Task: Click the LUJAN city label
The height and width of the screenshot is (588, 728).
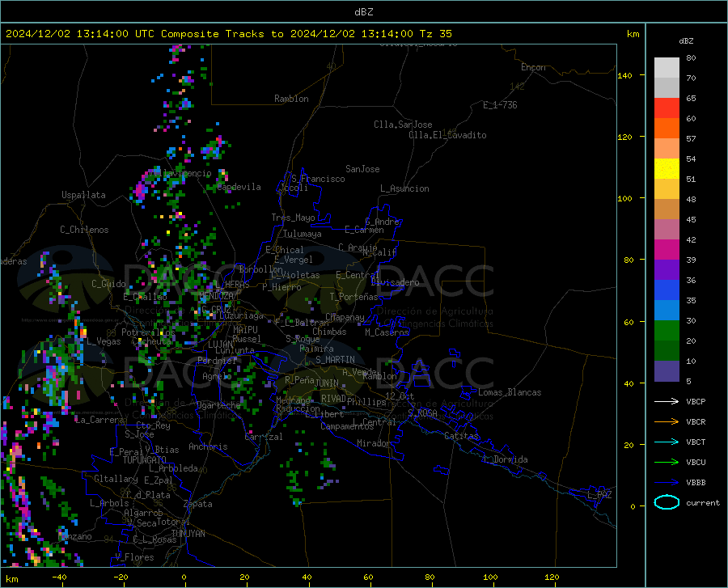Action: point(220,345)
